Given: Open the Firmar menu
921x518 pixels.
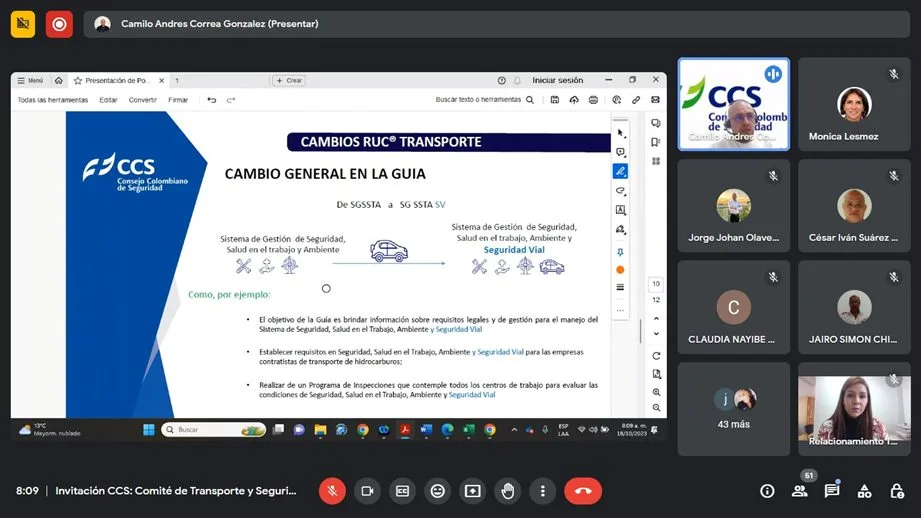Looking at the screenshot, I should (x=178, y=100).
